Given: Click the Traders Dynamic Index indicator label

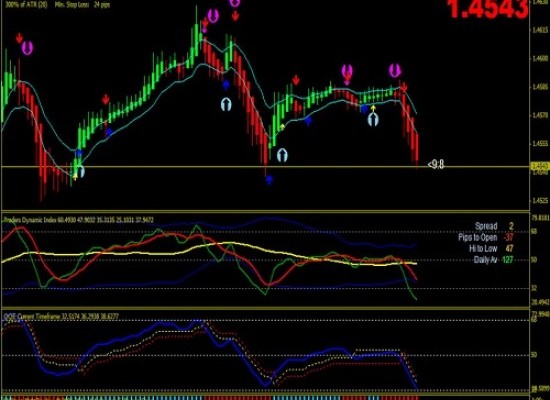Looking at the screenshot, I should coord(79,220).
